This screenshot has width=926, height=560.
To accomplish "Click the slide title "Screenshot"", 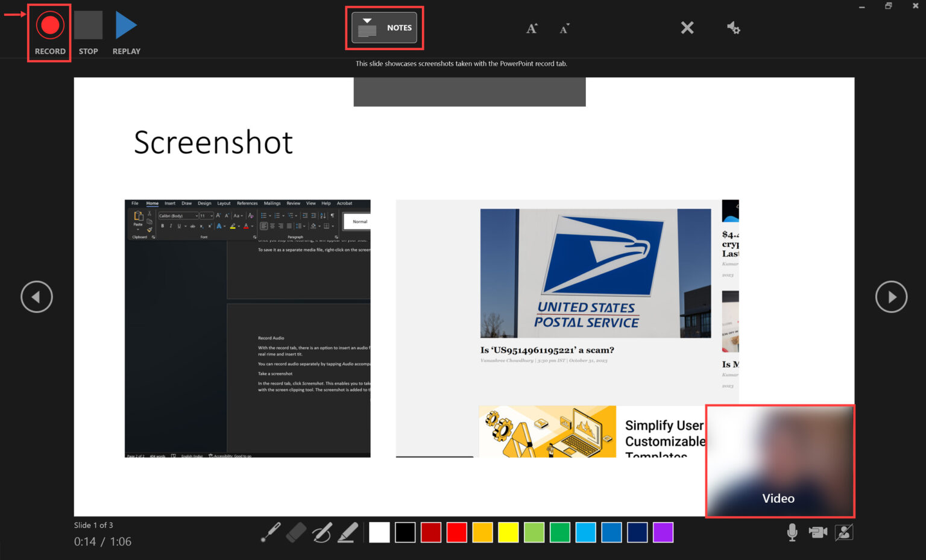I will click(x=213, y=142).
